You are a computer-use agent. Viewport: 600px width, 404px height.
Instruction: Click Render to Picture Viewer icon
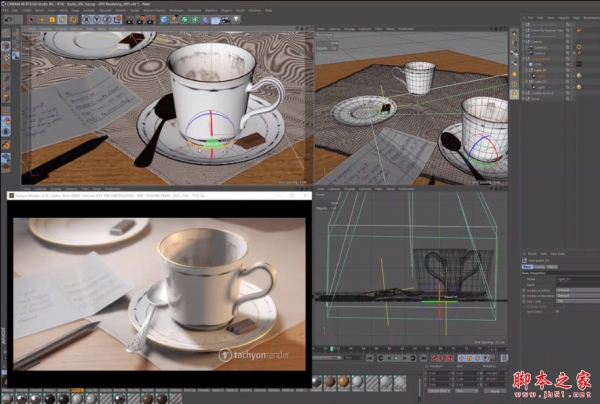pos(141,19)
